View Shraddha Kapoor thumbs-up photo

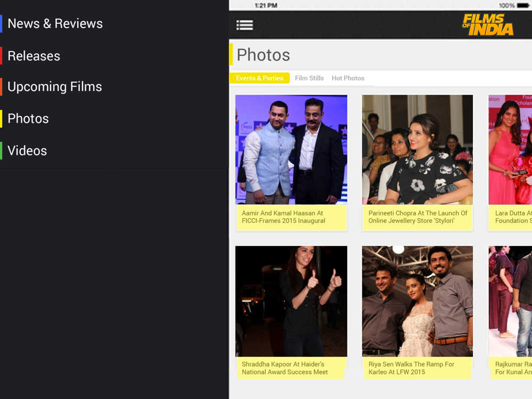tap(291, 301)
